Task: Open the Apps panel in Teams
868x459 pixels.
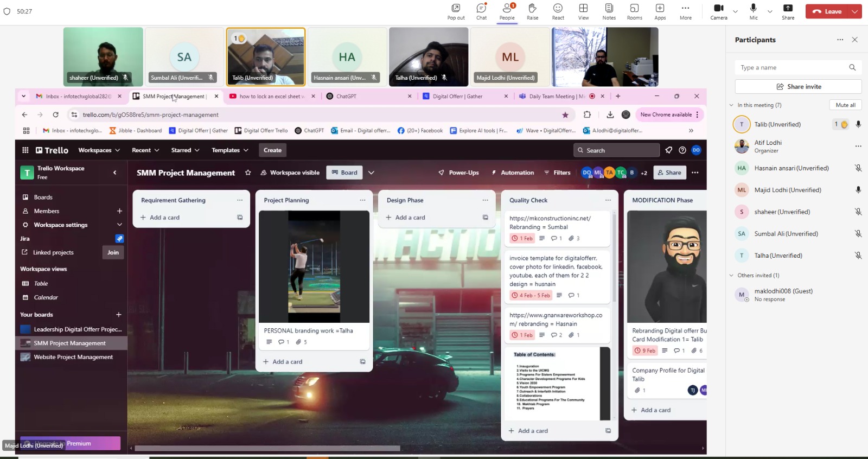Action: point(660,11)
